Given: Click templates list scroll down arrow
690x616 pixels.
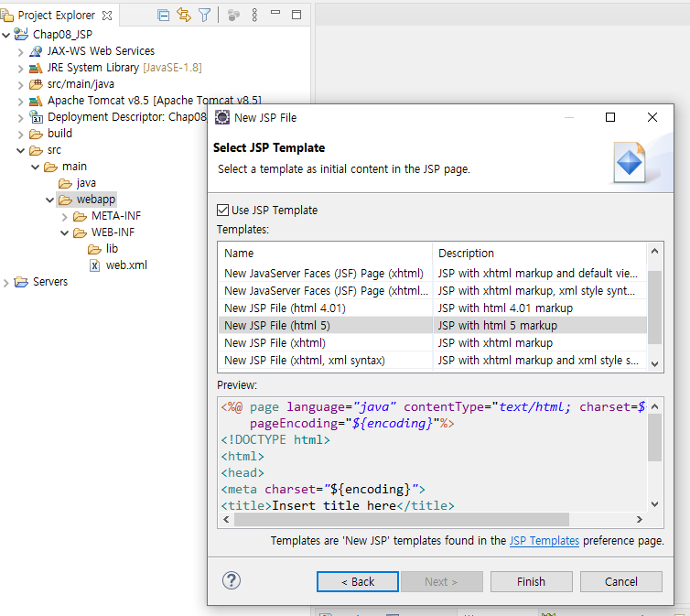Looking at the screenshot, I should 655,364.
